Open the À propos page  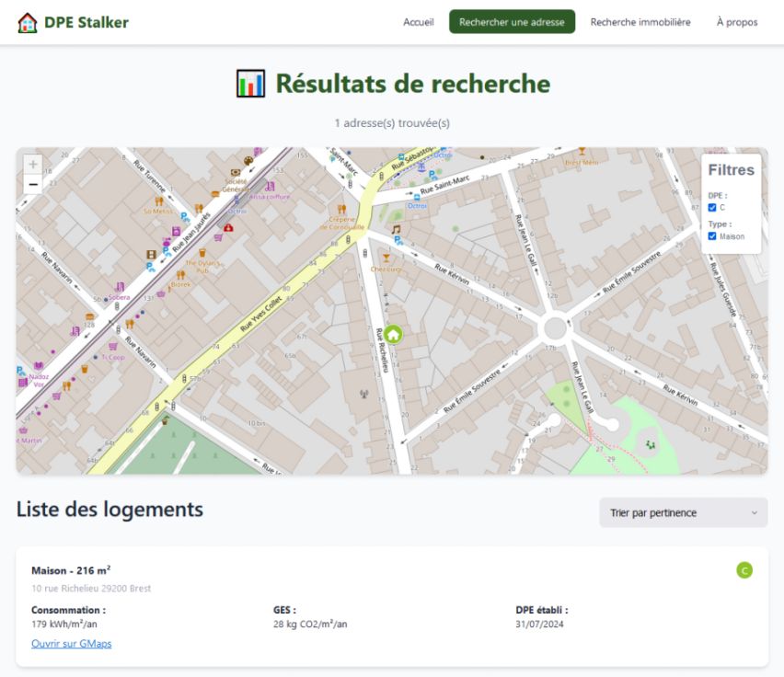737,22
